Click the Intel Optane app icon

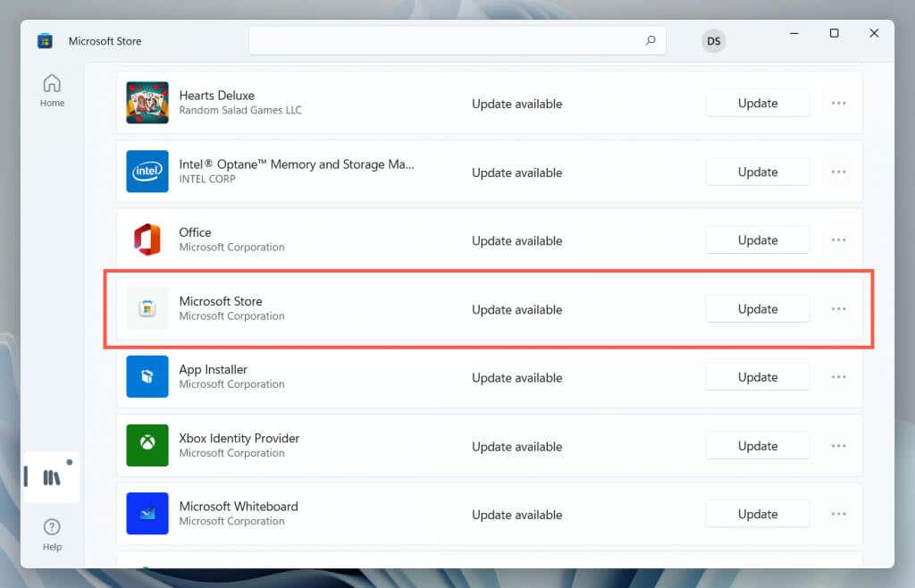click(147, 172)
